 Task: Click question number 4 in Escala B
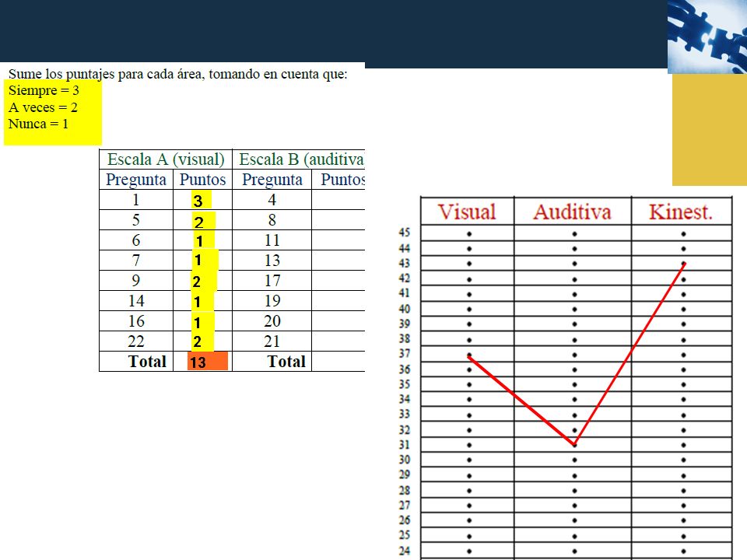pyautogui.click(x=272, y=200)
